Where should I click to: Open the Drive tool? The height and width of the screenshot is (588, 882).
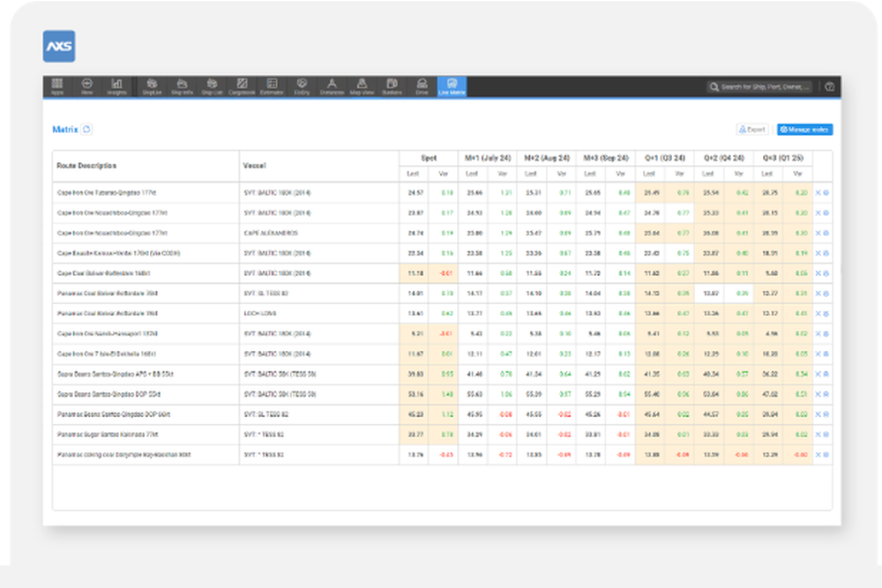tap(422, 86)
